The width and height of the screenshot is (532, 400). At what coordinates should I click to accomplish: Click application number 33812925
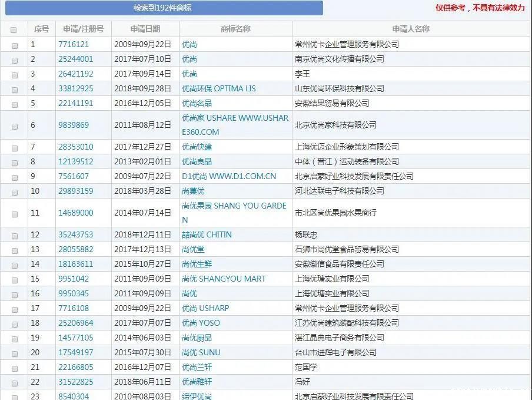coord(75,88)
